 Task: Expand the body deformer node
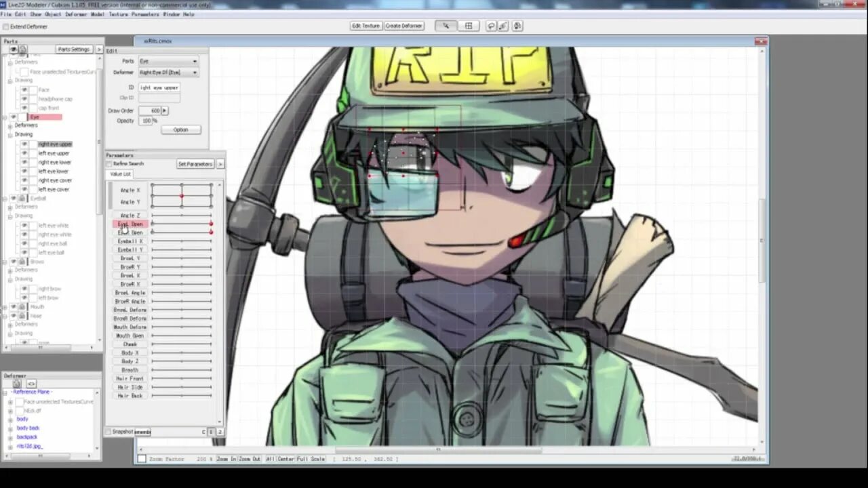coord(10,420)
